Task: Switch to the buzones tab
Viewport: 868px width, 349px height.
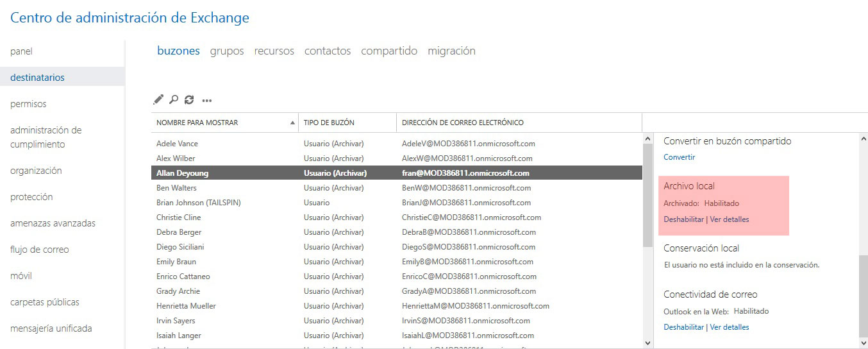Action: click(178, 51)
